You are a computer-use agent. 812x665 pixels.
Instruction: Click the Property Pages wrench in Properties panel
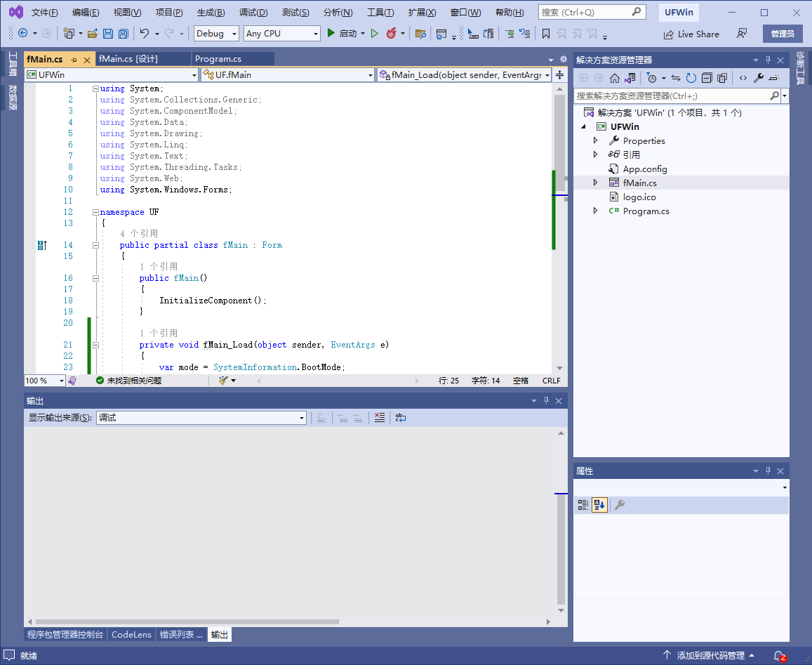click(620, 505)
